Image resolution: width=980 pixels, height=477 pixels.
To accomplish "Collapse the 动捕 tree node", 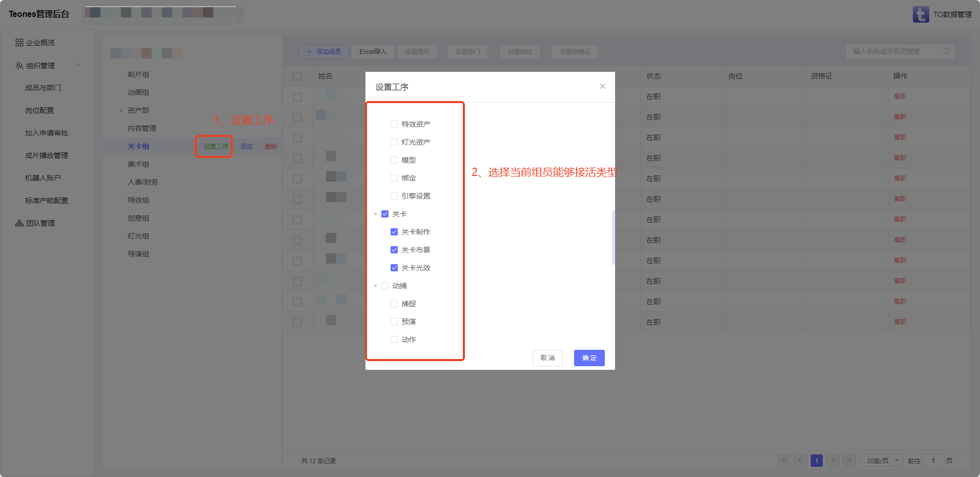I will pos(376,286).
